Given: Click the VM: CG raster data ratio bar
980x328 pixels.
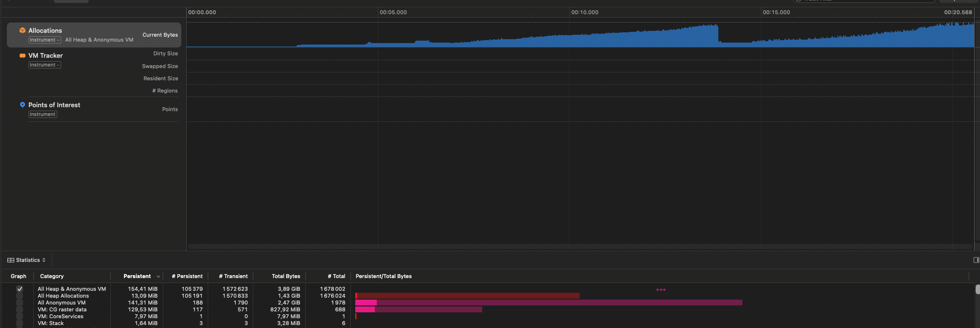Looking at the screenshot, I should (418, 309).
